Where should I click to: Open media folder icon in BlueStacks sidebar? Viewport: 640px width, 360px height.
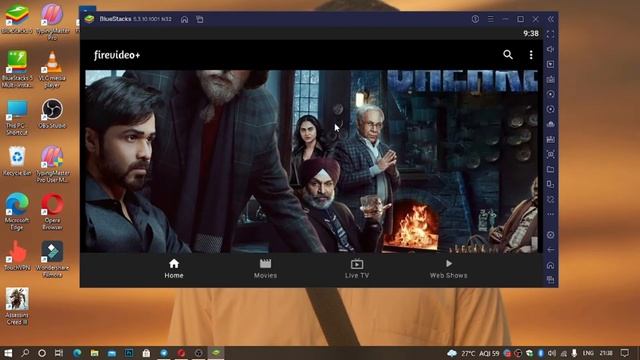click(550, 169)
